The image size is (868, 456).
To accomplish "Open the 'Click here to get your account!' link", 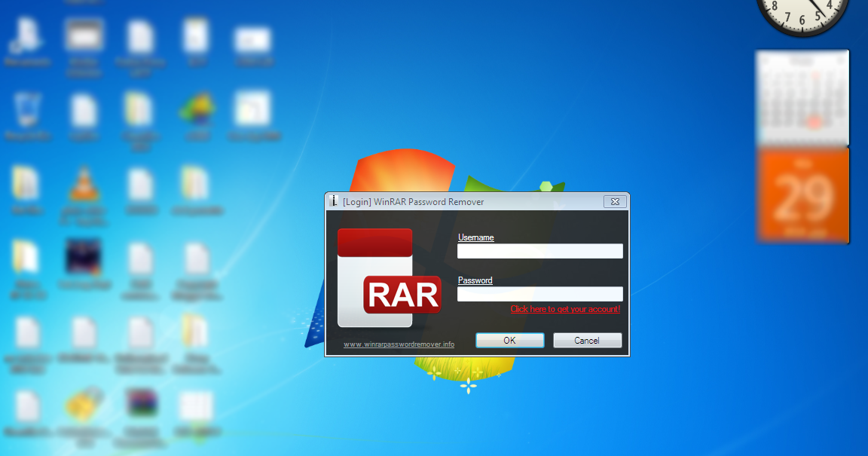I will 565,309.
